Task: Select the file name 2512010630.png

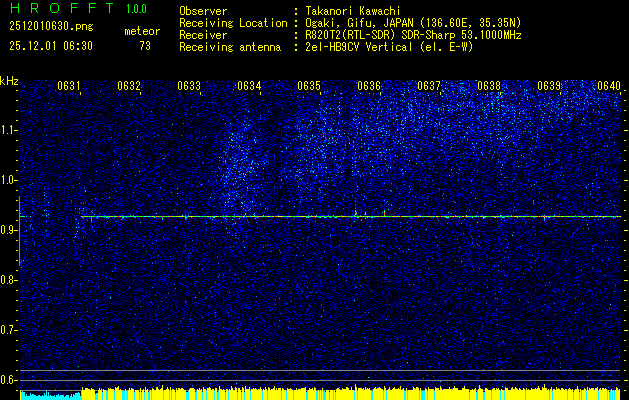Action: point(51,27)
